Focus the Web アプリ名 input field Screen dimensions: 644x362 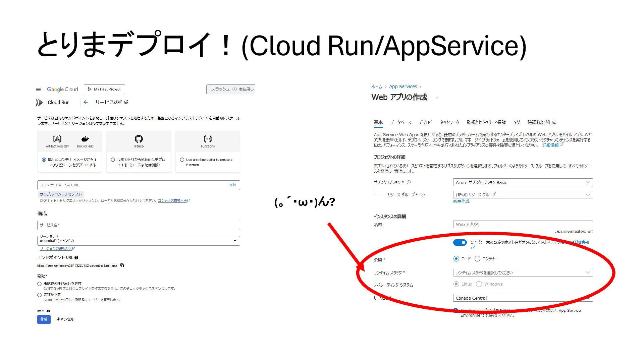coord(523,225)
